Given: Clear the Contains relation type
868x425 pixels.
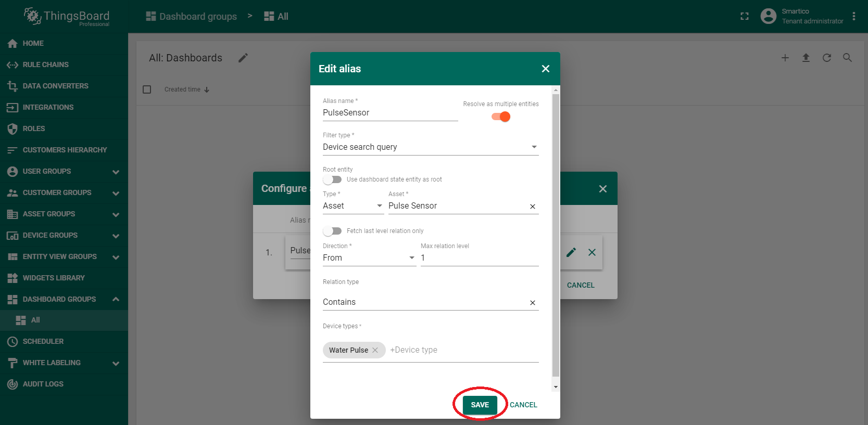Looking at the screenshot, I should click(x=533, y=303).
